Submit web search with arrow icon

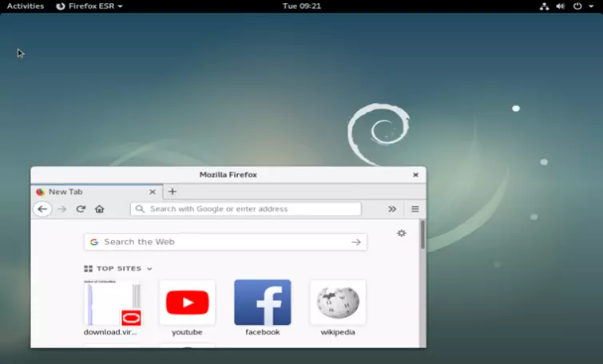pos(356,242)
